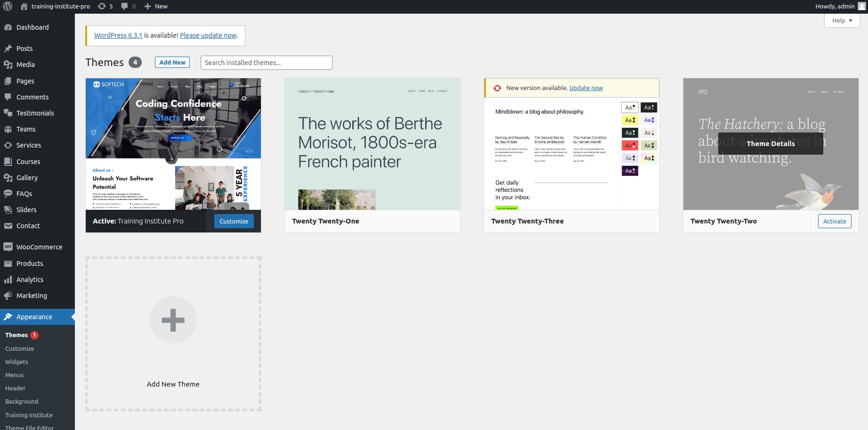
Task: Open Customize submenu under Appearance
Action: (20, 348)
